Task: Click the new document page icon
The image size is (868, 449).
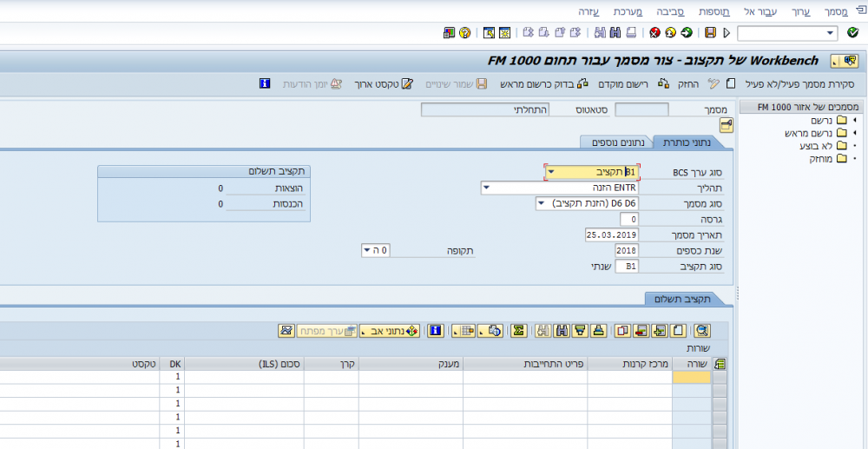Action: [731, 84]
